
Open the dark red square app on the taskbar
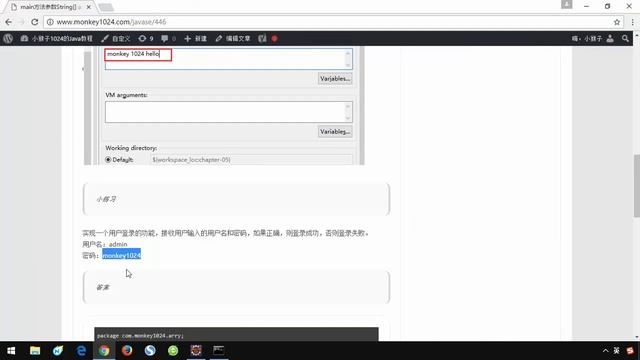[x=196, y=351]
